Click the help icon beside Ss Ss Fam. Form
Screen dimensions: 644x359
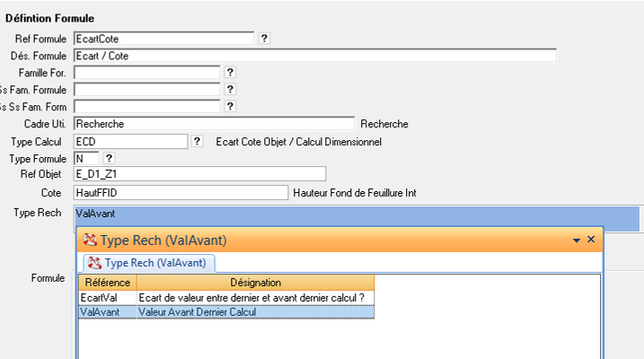[230, 107]
